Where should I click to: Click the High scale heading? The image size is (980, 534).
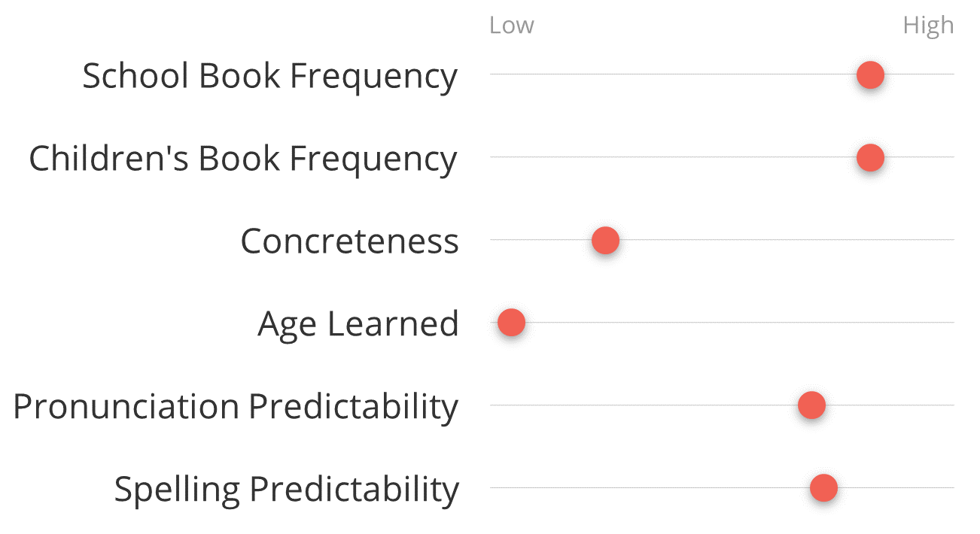click(x=928, y=26)
